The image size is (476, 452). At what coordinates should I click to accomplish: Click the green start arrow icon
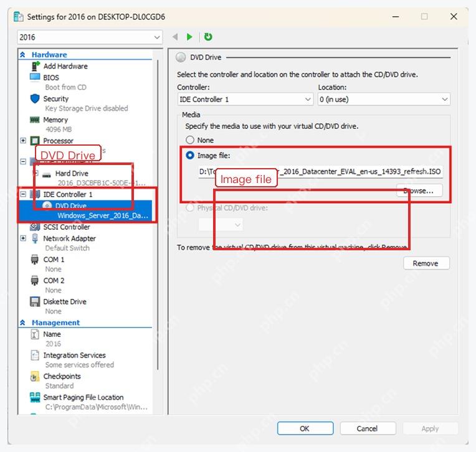[x=189, y=37]
